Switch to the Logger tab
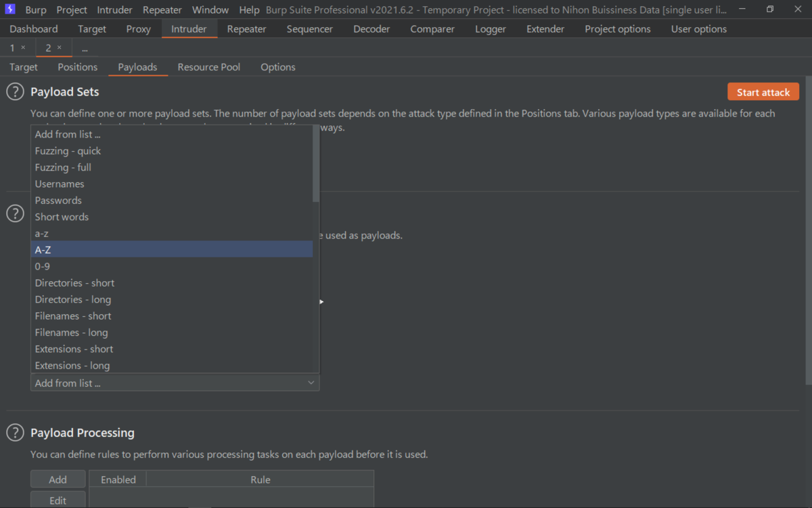812x508 pixels. tap(491, 29)
